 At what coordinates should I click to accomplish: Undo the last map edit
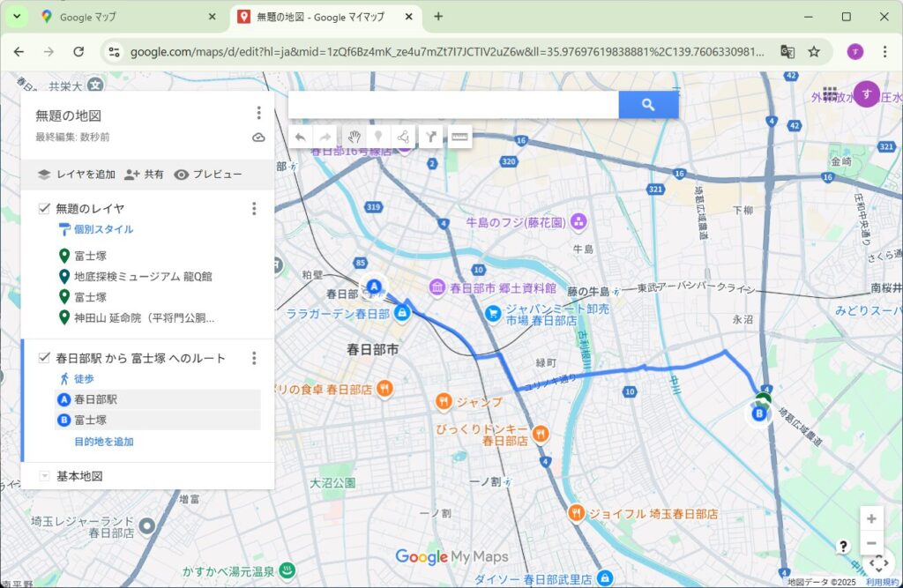(x=300, y=137)
